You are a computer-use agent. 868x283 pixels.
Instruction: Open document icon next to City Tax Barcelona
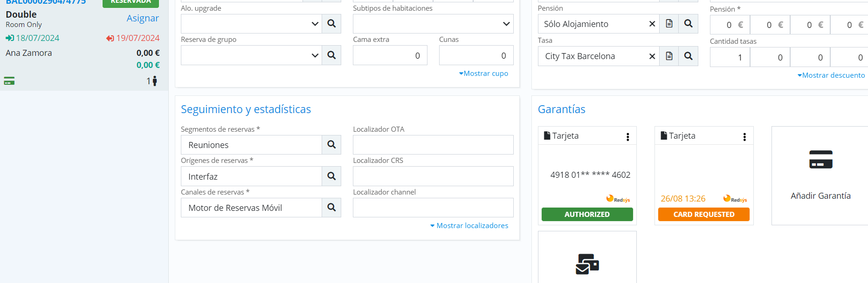(x=669, y=56)
